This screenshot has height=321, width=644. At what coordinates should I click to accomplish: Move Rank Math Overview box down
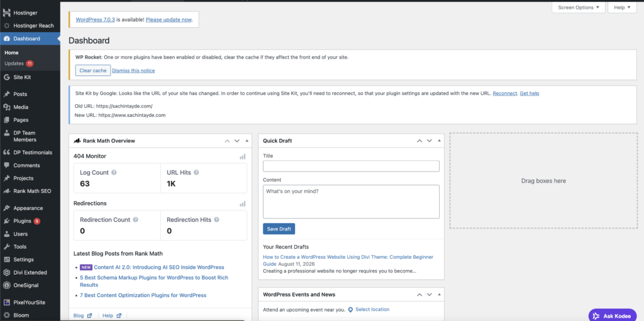coord(237,141)
